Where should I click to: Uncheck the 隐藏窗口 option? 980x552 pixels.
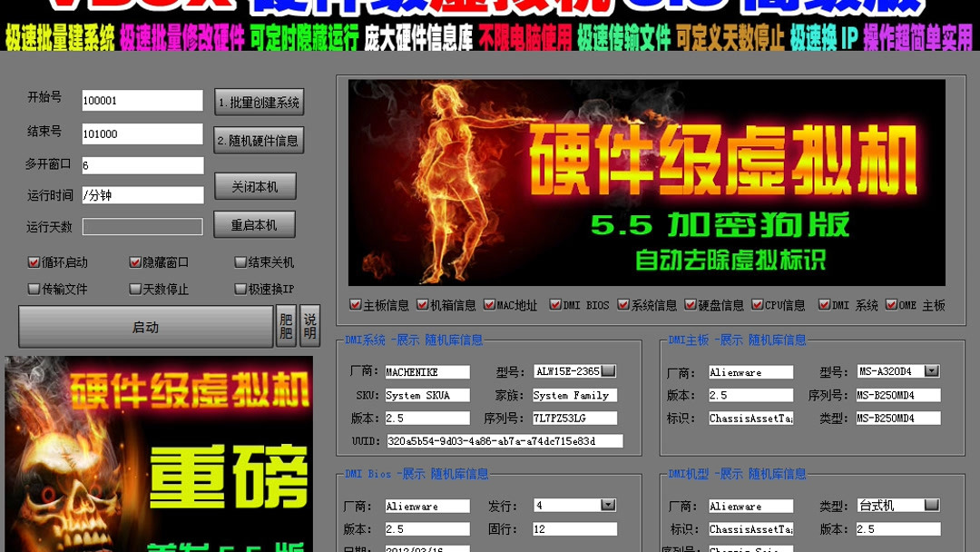coord(135,261)
